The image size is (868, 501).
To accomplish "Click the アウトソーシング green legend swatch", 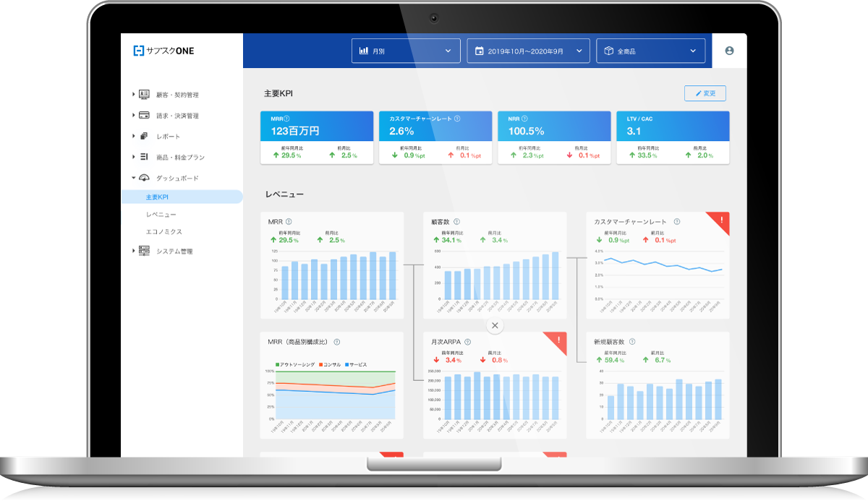I will (x=278, y=364).
